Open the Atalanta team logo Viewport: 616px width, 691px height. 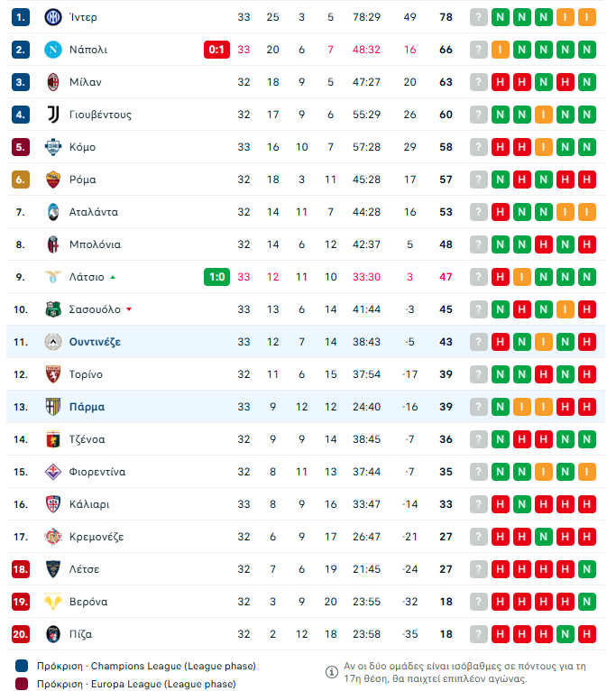tap(52, 212)
